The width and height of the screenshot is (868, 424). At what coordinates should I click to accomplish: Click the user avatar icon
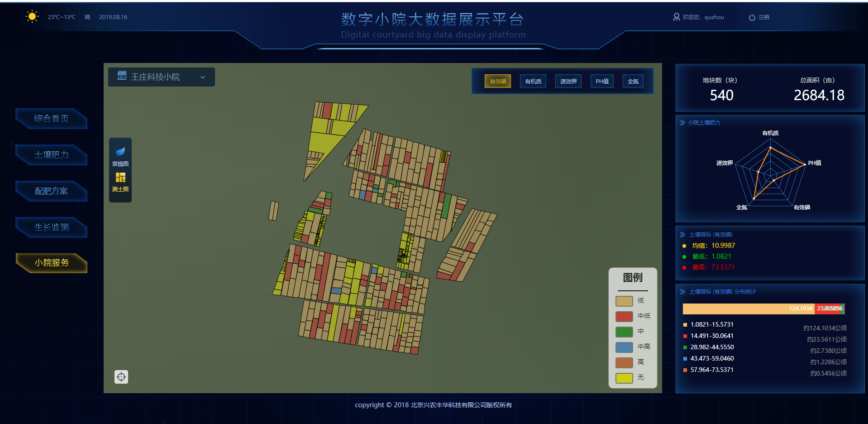[676, 17]
